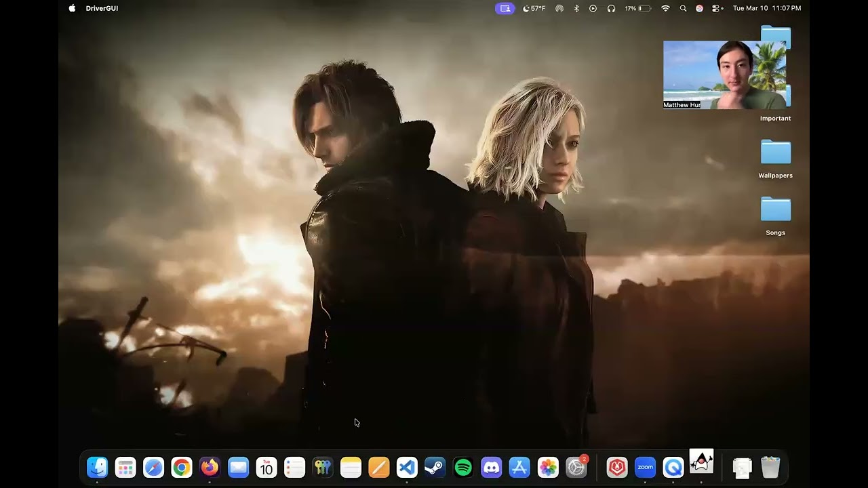Open the 57°F weather menu bar item
Viewport: 868px width, 488px height.
[x=534, y=8]
